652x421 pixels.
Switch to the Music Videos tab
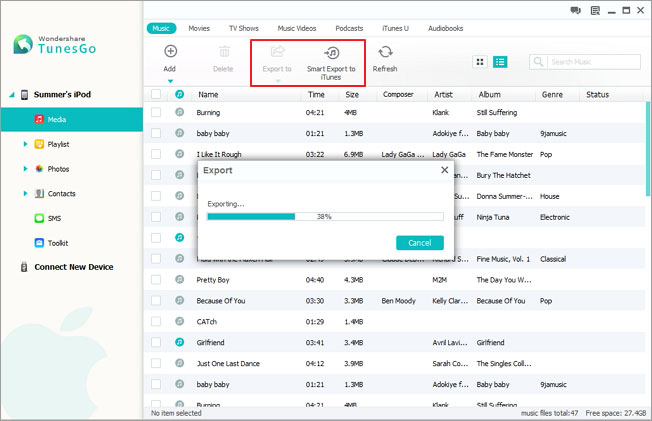(297, 28)
